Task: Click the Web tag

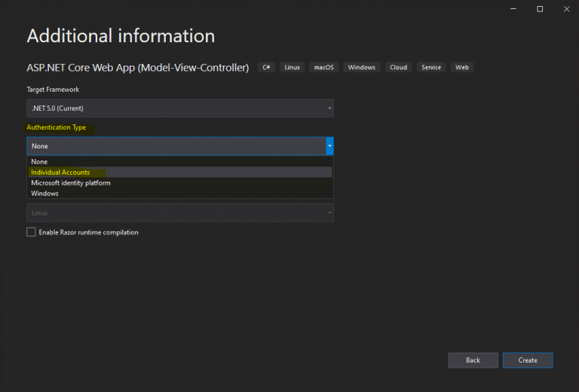Action: tap(462, 67)
